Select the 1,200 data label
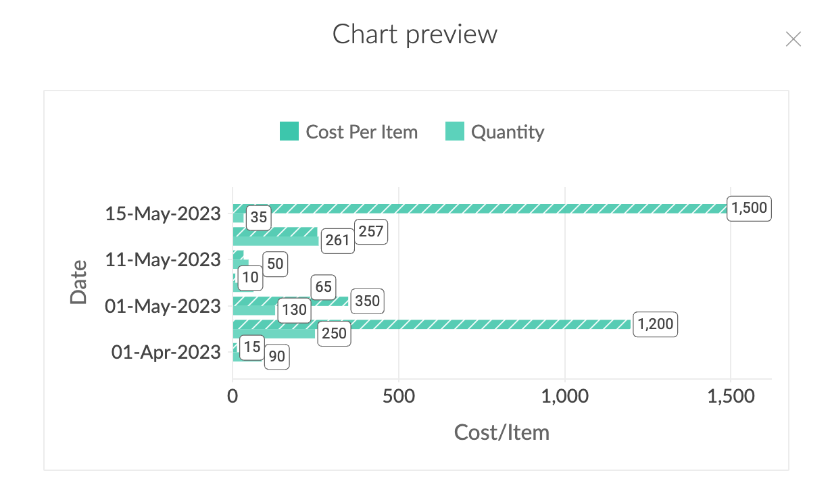 tap(655, 324)
